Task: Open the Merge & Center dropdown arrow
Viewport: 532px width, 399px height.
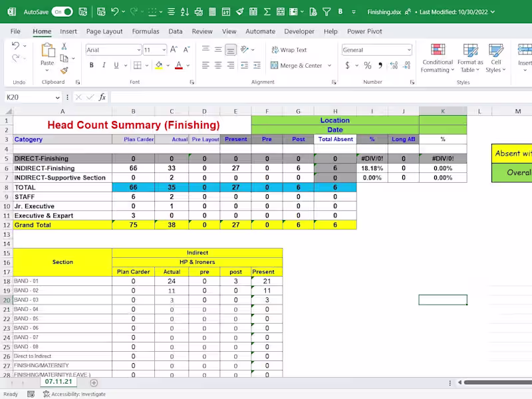Action: click(x=328, y=66)
